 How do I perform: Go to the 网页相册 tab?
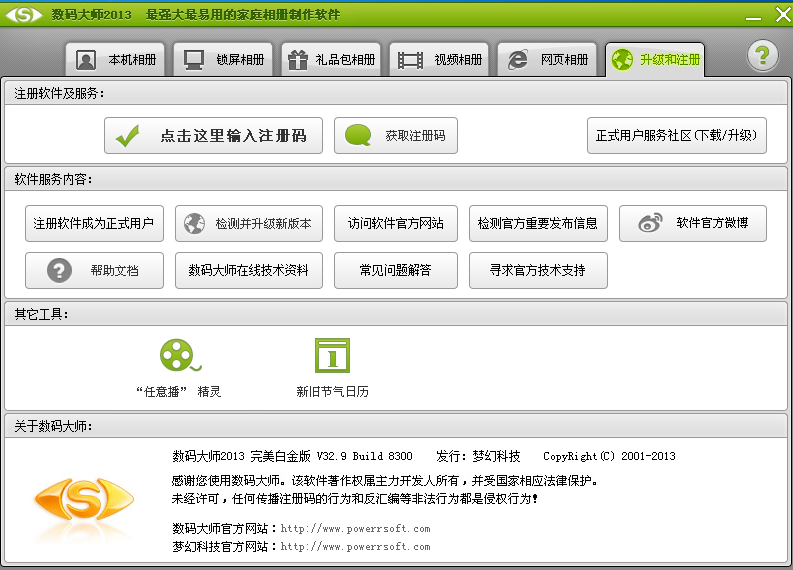[x=548, y=60]
